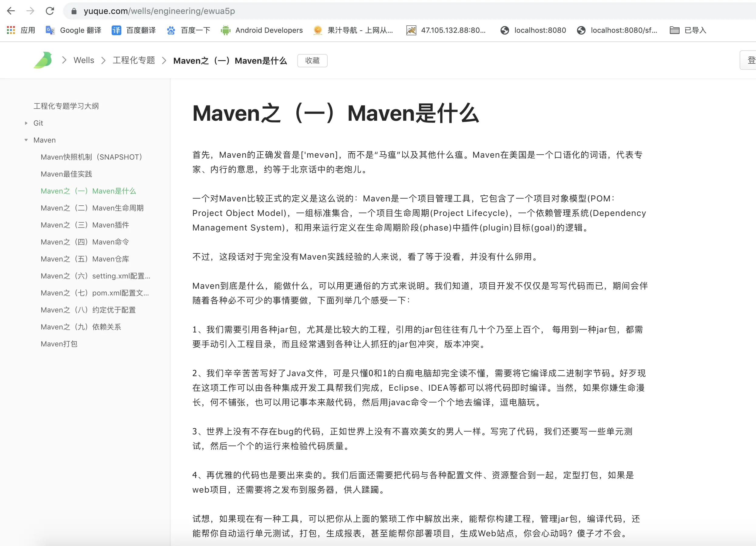Viewport: 756px width, 546px height.
Task: Click the 收藏 button
Action: pyautogui.click(x=312, y=60)
